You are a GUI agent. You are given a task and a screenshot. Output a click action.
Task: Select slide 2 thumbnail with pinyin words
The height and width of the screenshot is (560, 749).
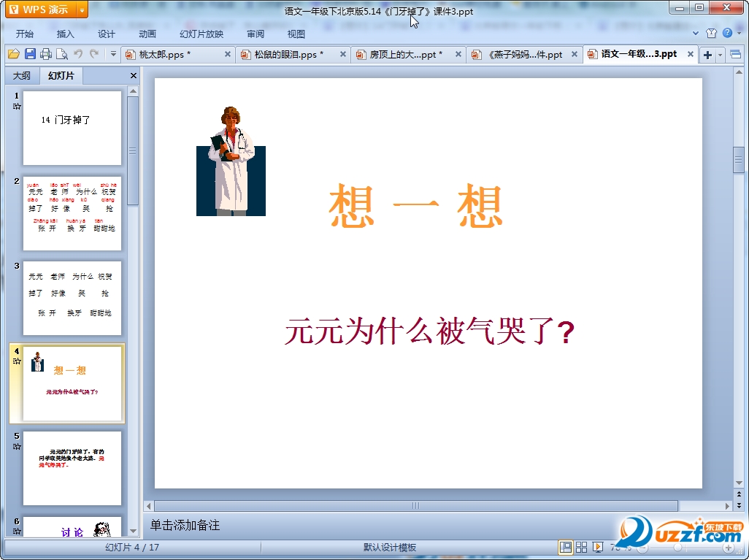tap(72, 213)
